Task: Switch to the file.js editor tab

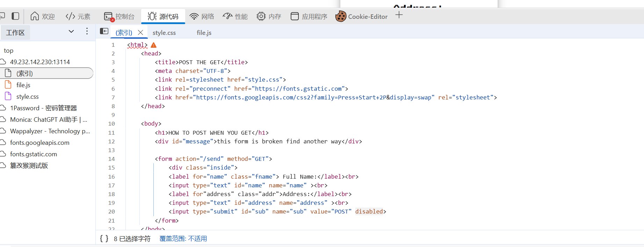Action: click(x=204, y=33)
